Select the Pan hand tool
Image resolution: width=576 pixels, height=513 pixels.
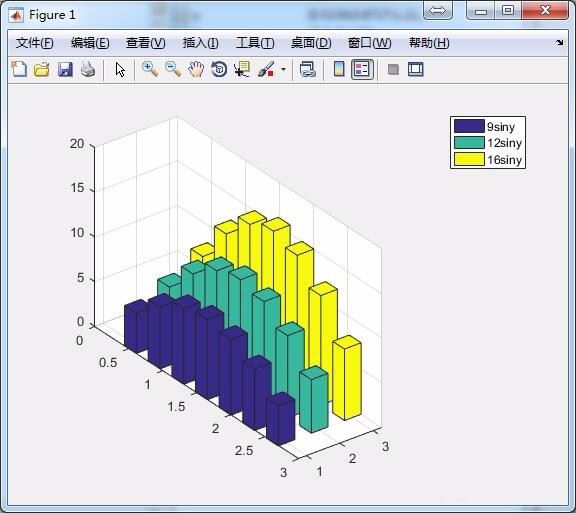pyautogui.click(x=196, y=69)
